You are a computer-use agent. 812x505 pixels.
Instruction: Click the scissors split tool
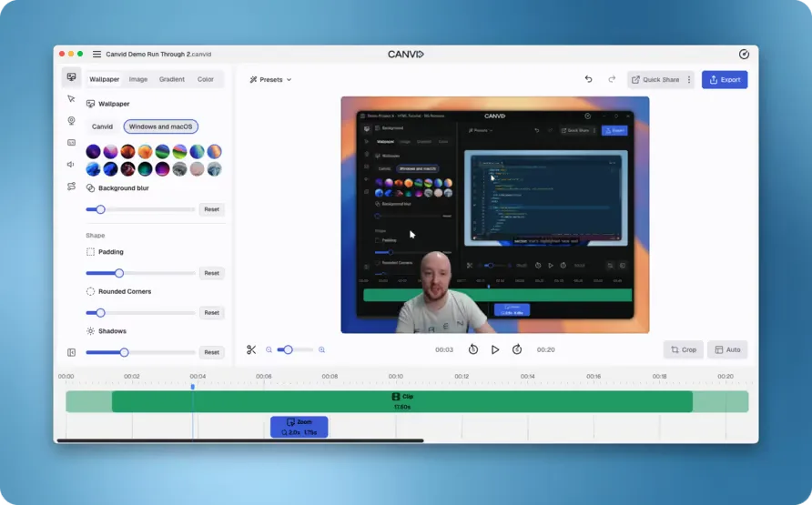pyautogui.click(x=251, y=349)
